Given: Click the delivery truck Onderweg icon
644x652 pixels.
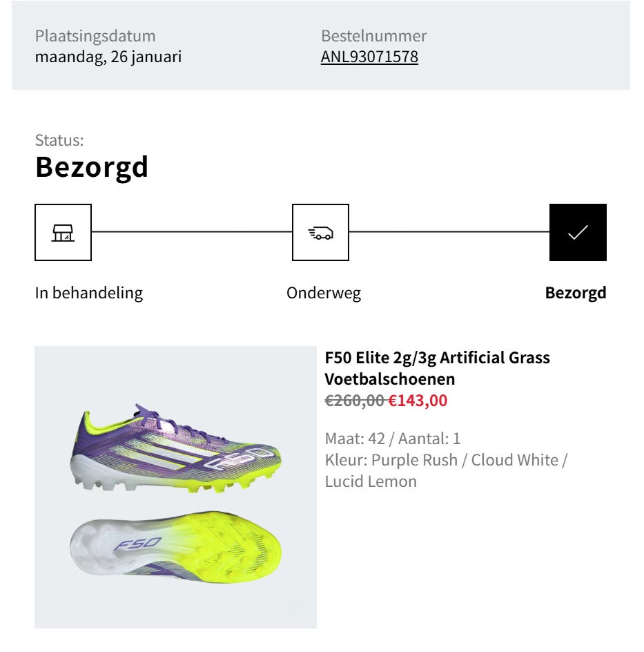Looking at the screenshot, I should tap(320, 233).
